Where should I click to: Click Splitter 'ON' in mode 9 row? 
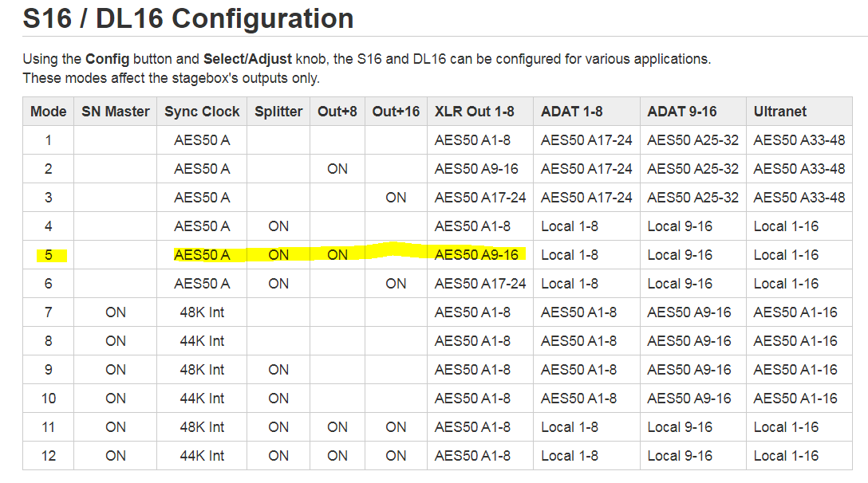(278, 370)
